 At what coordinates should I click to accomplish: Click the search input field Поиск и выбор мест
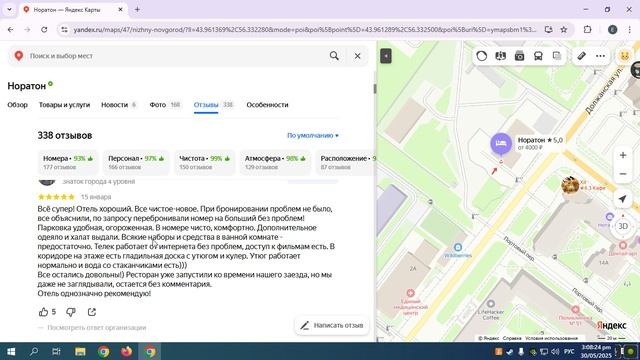[176, 56]
